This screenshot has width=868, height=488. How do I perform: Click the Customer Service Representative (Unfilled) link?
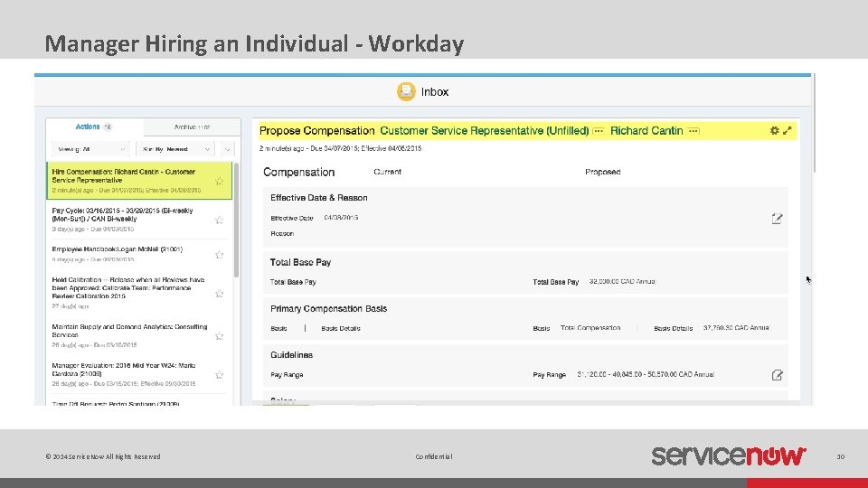(485, 130)
